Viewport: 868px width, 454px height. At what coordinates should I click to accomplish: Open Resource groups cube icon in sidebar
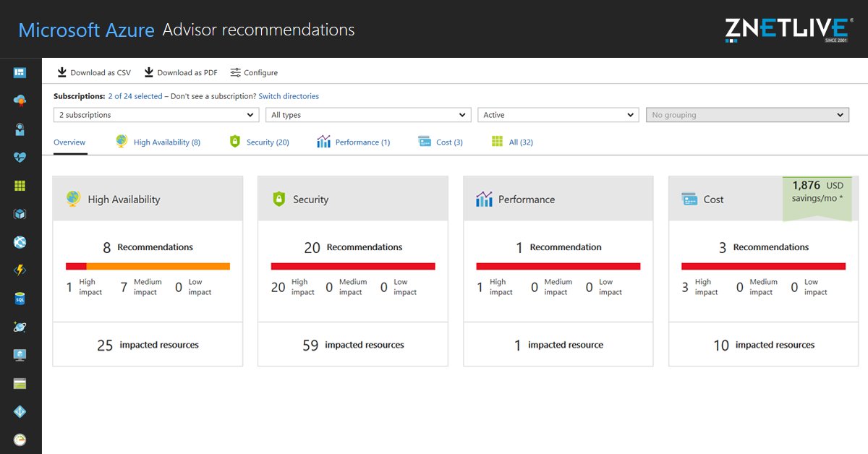point(20,214)
